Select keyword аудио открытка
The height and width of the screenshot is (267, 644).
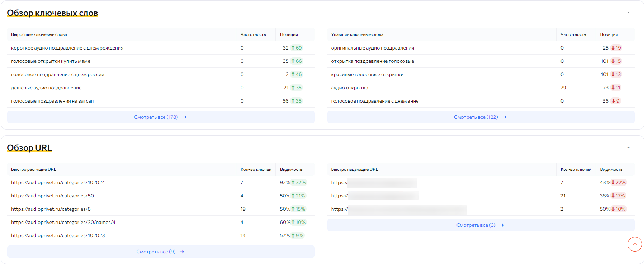[350, 88]
